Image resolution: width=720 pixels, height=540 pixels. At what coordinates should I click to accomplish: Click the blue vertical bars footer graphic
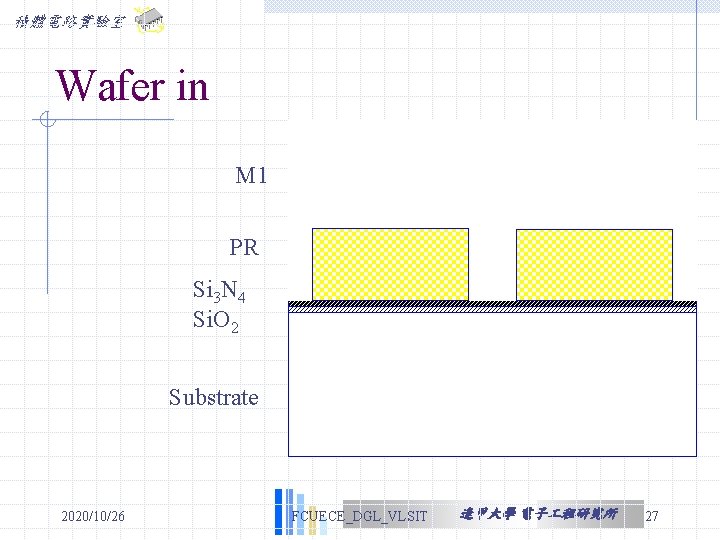point(301,512)
